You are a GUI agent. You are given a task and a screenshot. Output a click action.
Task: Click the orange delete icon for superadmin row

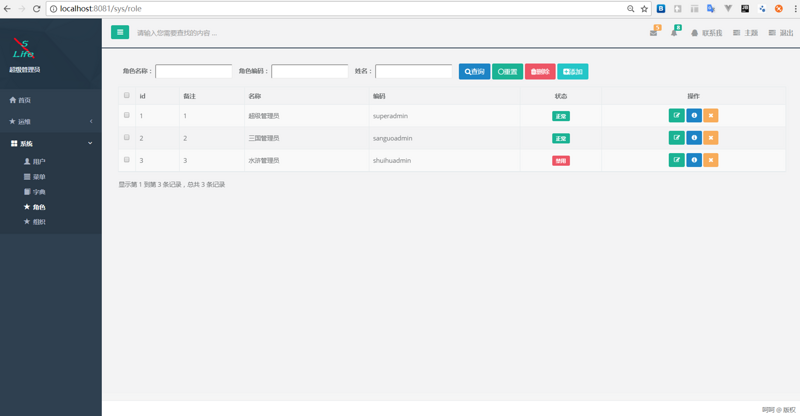(711, 115)
